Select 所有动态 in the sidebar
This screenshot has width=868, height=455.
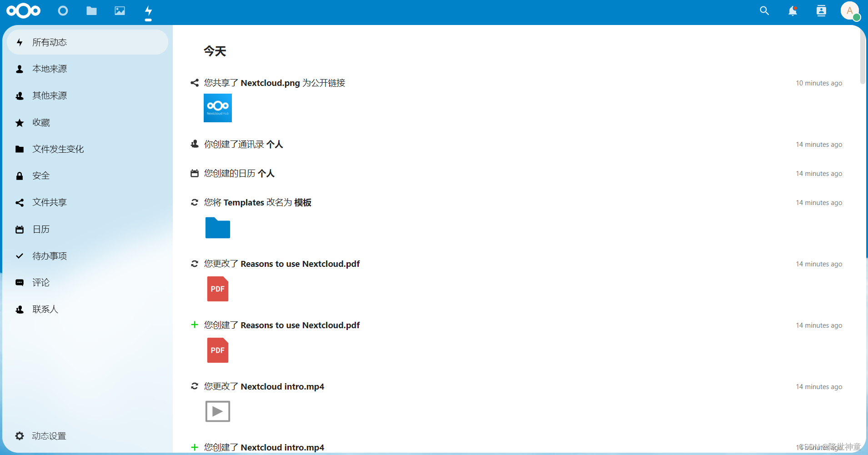[x=88, y=42]
